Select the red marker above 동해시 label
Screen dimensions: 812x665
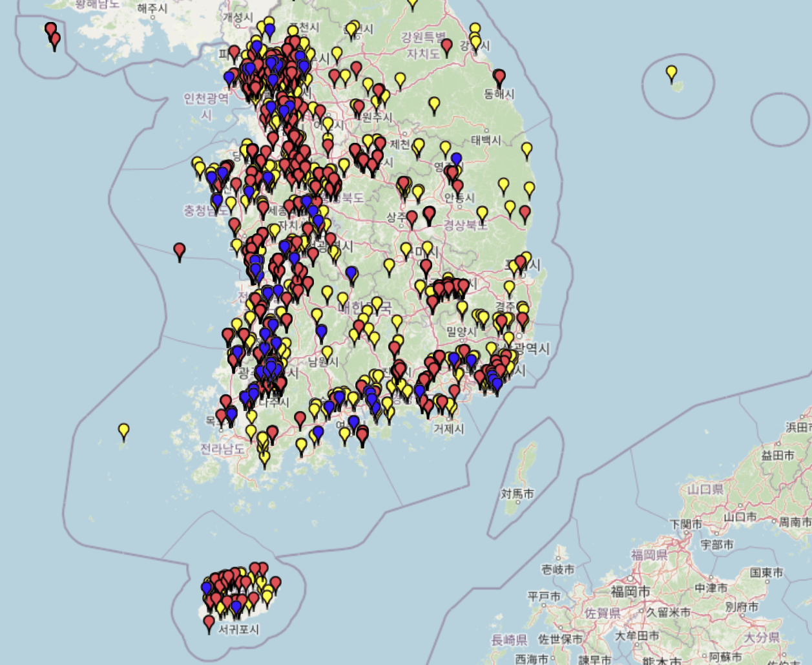[x=499, y=77]
